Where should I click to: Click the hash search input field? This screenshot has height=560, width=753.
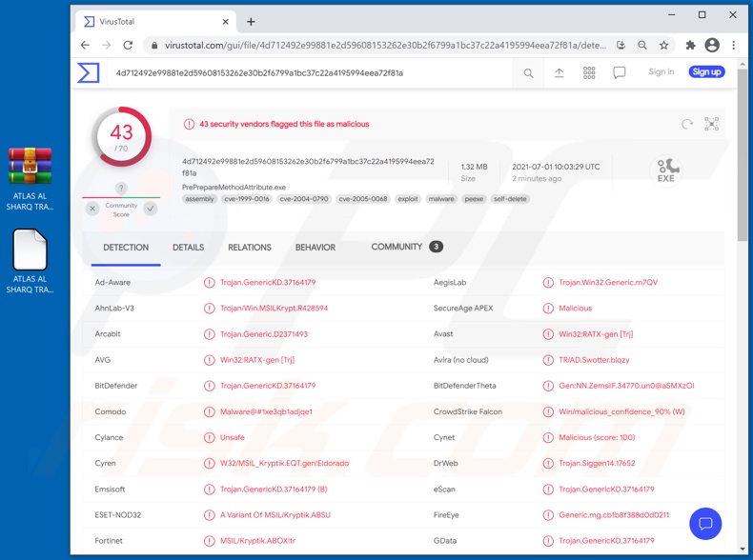[x=310, y=73]
